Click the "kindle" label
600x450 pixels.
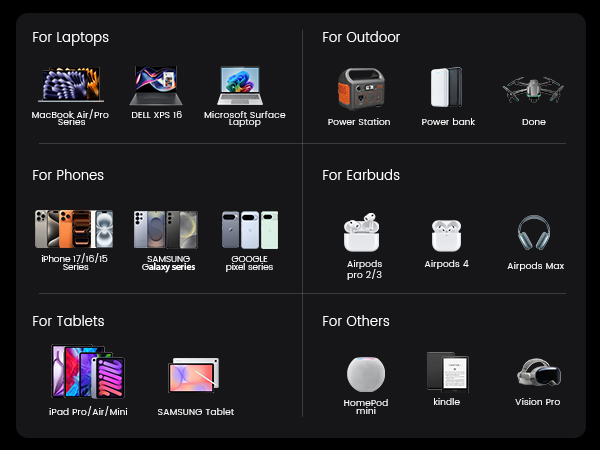447,402
